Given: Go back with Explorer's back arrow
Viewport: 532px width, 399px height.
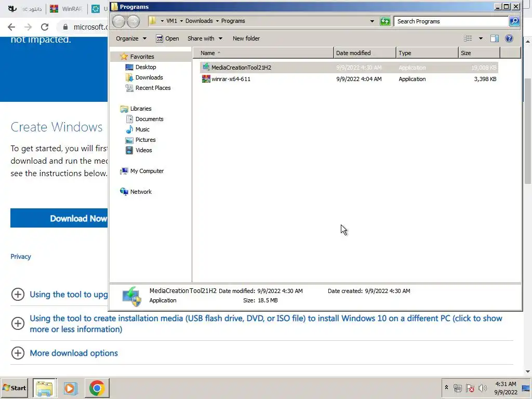Looking at the screenshot, I should click(x=119, y=21).
